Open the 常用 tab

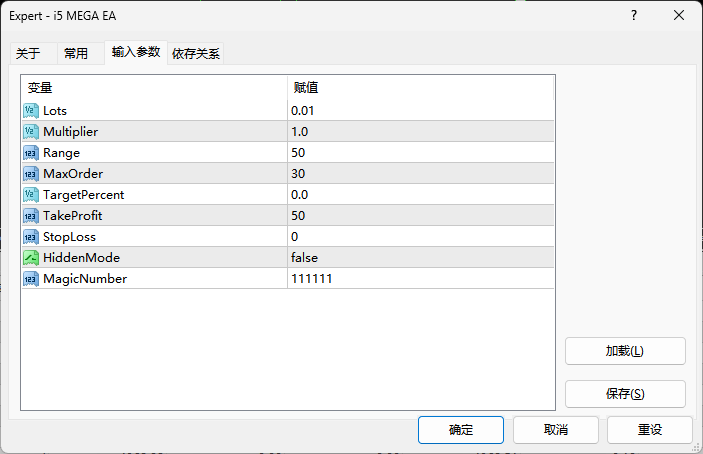[76, 53]
